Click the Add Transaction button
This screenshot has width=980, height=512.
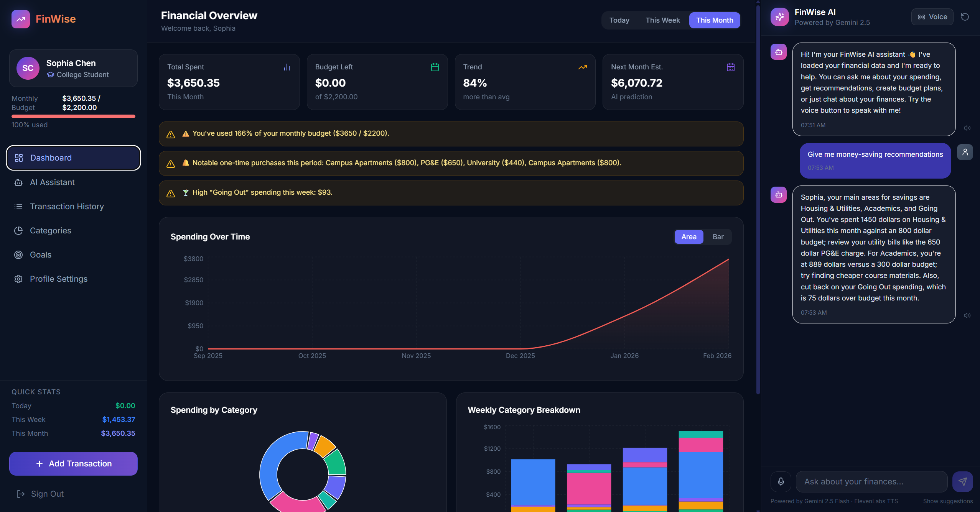pyautogui.click(x=73, y=464)
